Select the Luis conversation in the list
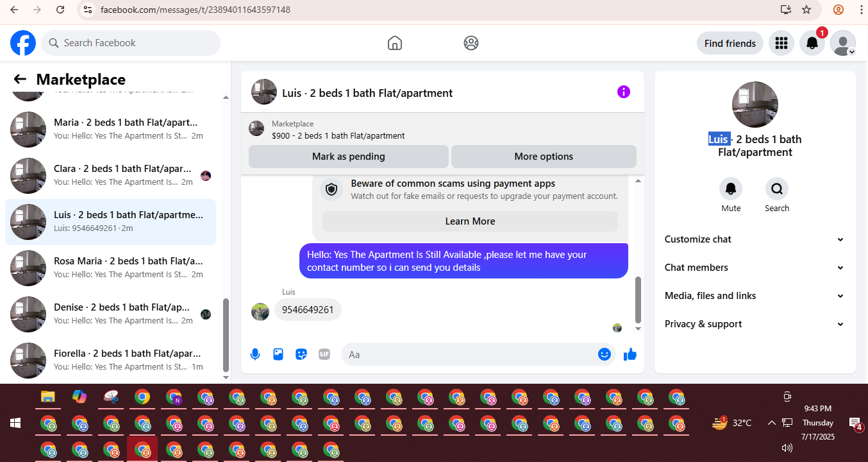This screenshot has height=462, width=868. click(x=110, y=222)
